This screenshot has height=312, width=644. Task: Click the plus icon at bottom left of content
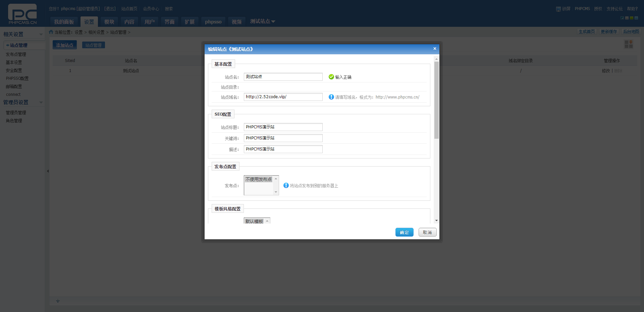coord(58,301)
